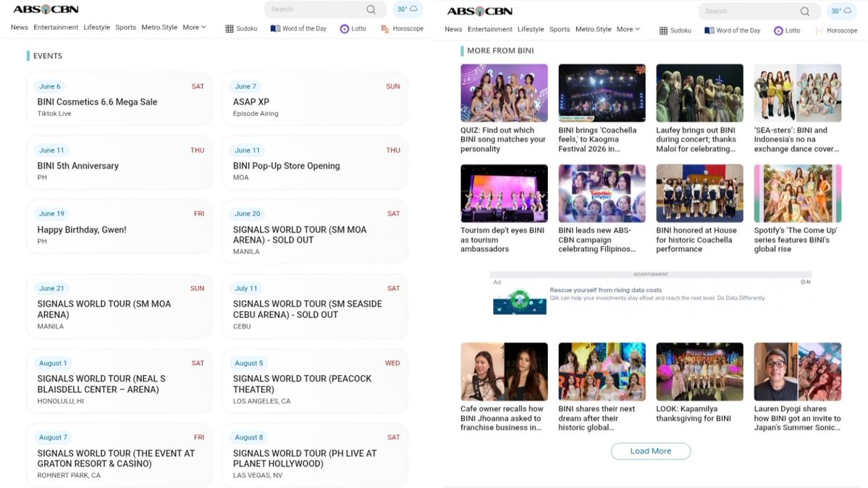Image resolution: width=868 pixels, height=488 pixels.
Task: Click the 'Tourism dep't eyes BINI' headline text
Action: click(502, 240)
